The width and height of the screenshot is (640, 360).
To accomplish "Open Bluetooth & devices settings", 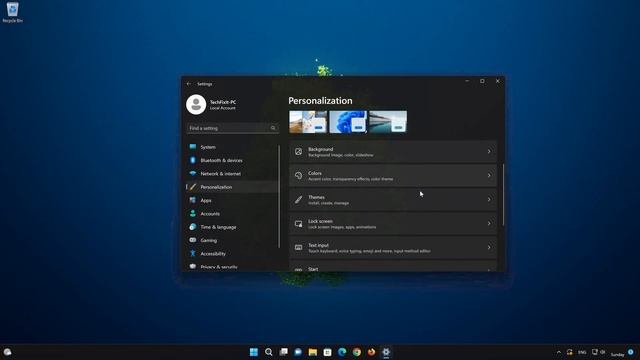I will pos(232,160).
